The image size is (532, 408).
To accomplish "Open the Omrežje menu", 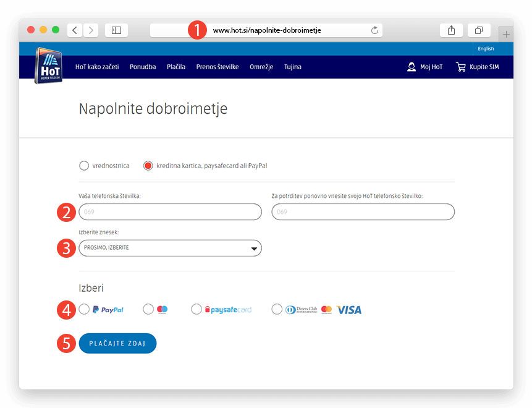I will coord(261,67).
